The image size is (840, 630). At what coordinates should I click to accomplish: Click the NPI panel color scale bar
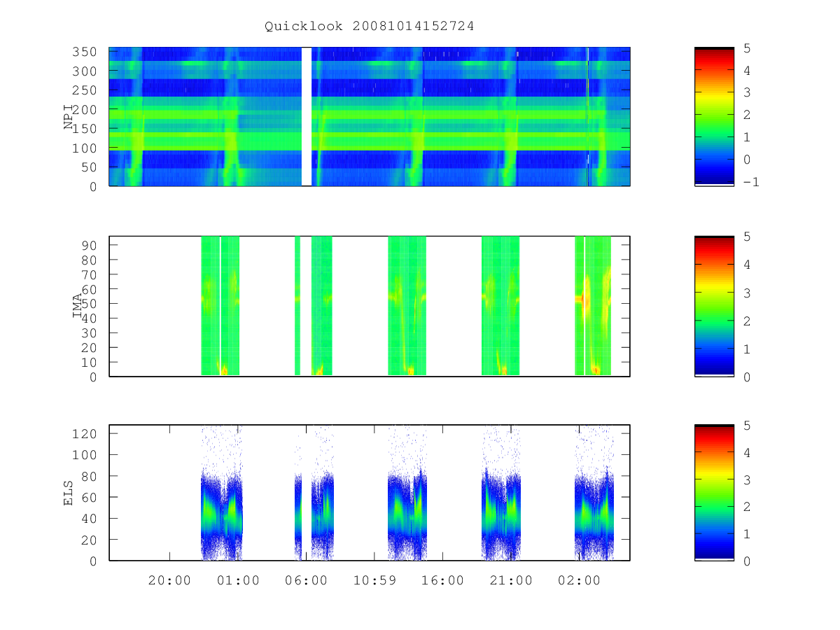pos(714,116)
